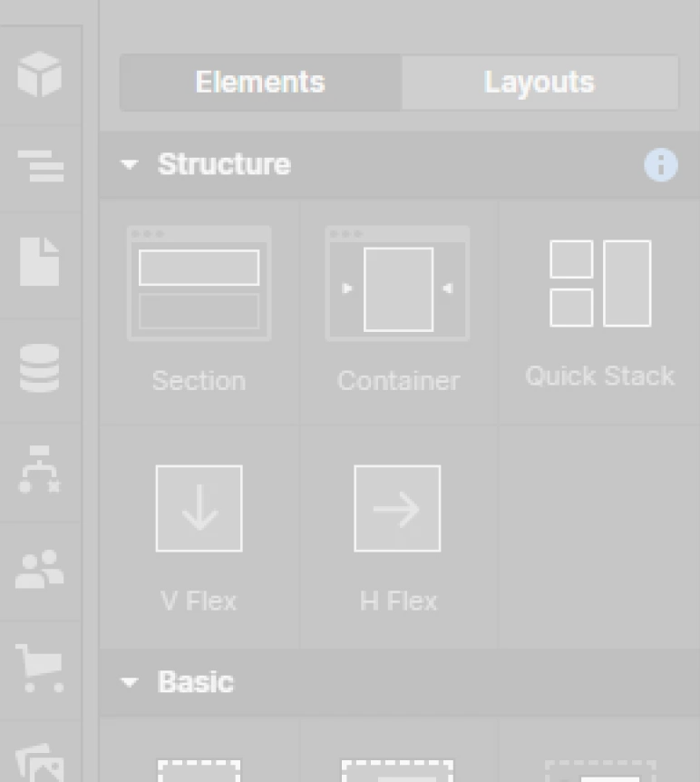Click the first element icon under Basic
700x782 pixels.
pos(199,767)
